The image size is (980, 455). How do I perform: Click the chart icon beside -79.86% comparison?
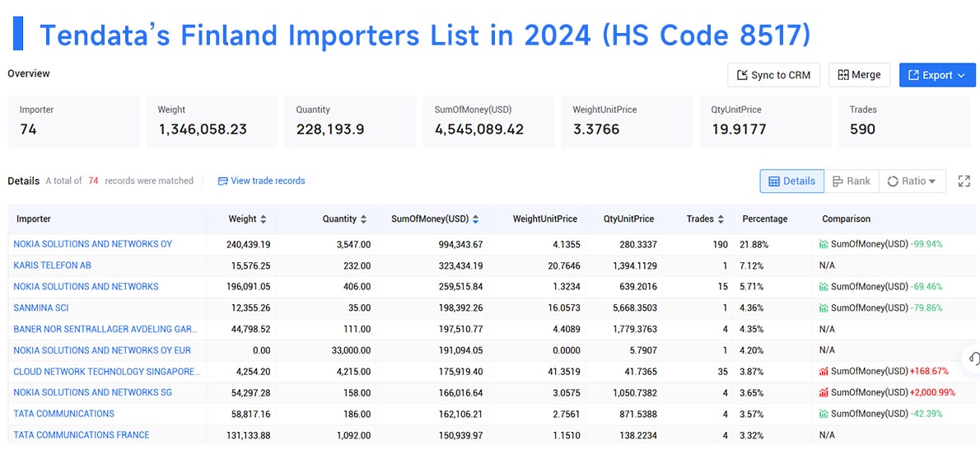tap(824, 308)
